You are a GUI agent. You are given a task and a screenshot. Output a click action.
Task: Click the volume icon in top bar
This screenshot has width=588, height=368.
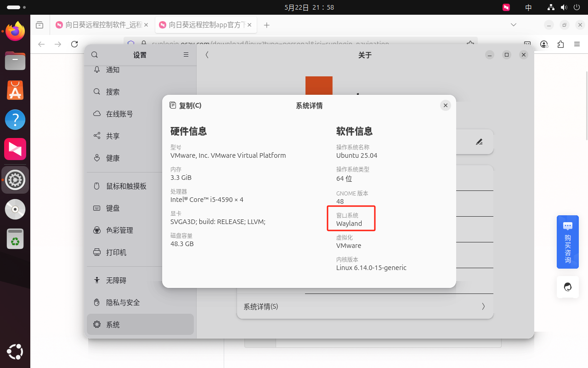coord(564,7)
